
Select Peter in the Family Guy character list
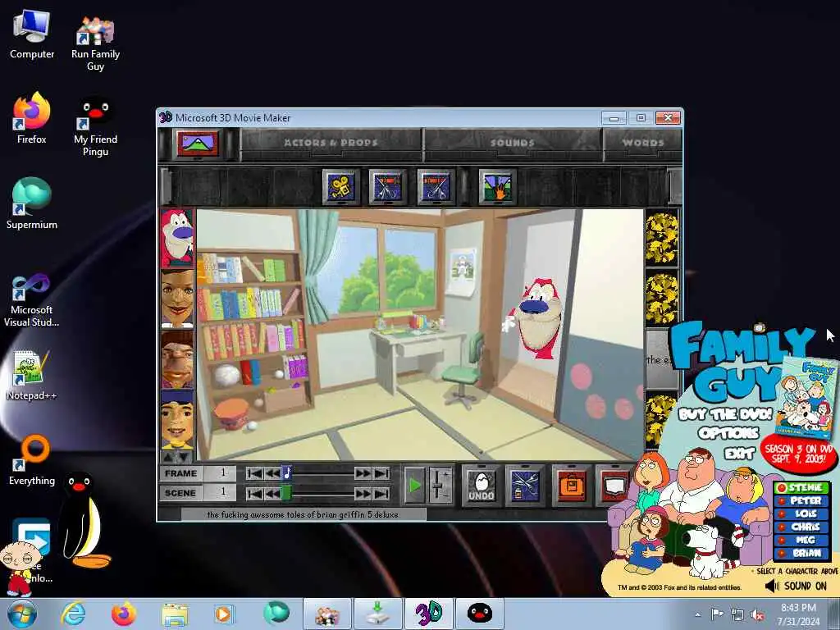802,501
